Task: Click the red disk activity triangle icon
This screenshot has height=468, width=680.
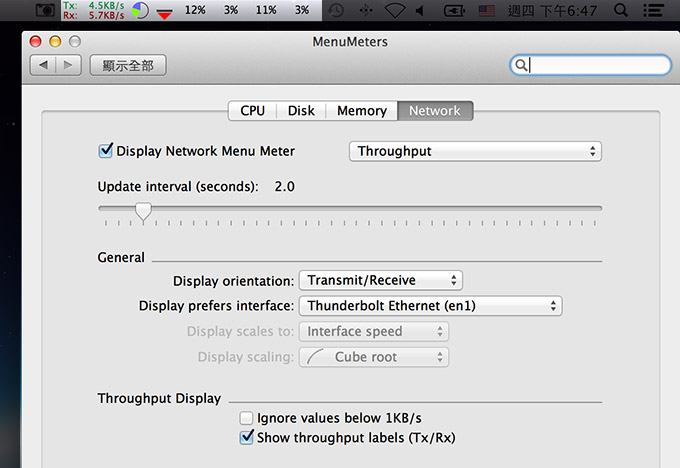Action: click(x=164, y=14)
